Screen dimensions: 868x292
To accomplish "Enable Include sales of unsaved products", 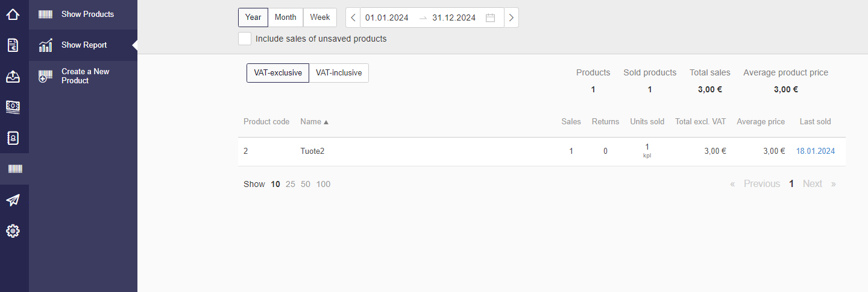I will (245, 39).
